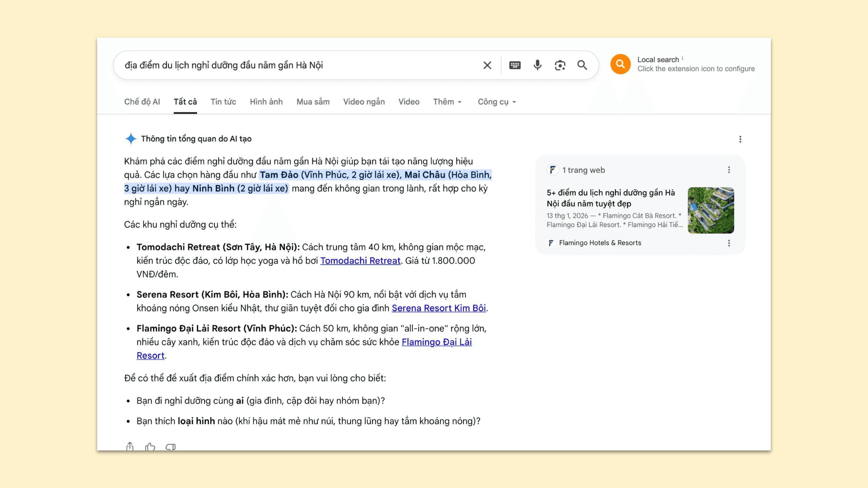Click the Local search info icon
868x488 pixels.
682,58
